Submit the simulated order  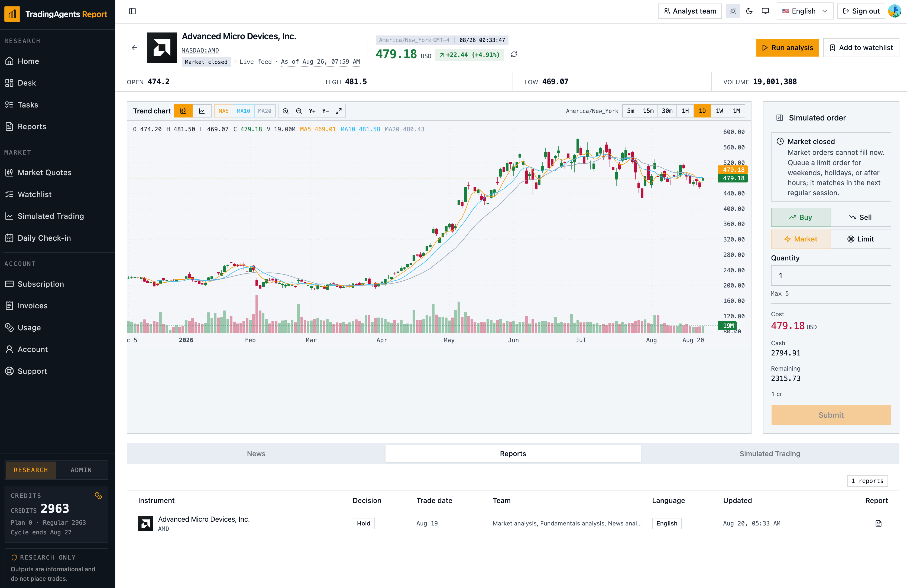[831, 415]
